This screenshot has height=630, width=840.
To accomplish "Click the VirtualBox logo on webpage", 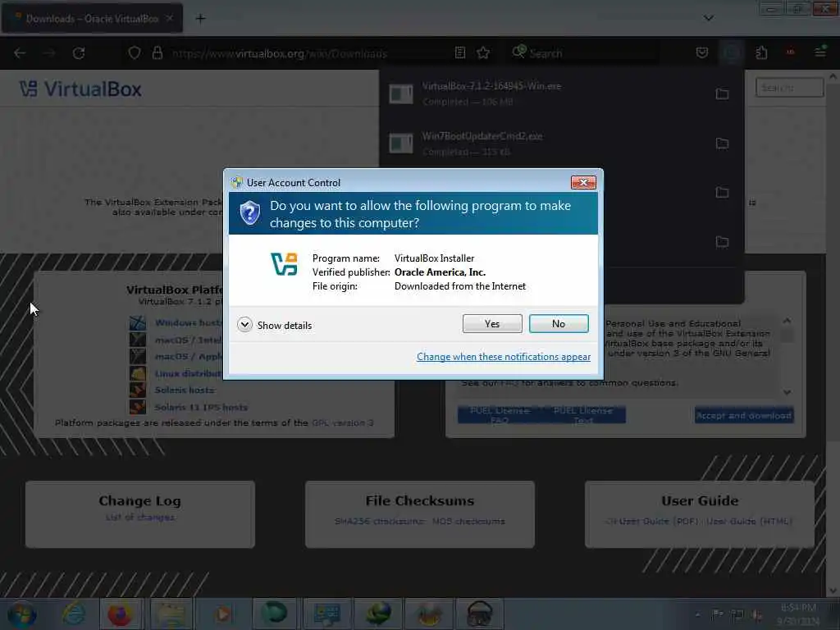I will pyautogui.click(x=80, y=89).
